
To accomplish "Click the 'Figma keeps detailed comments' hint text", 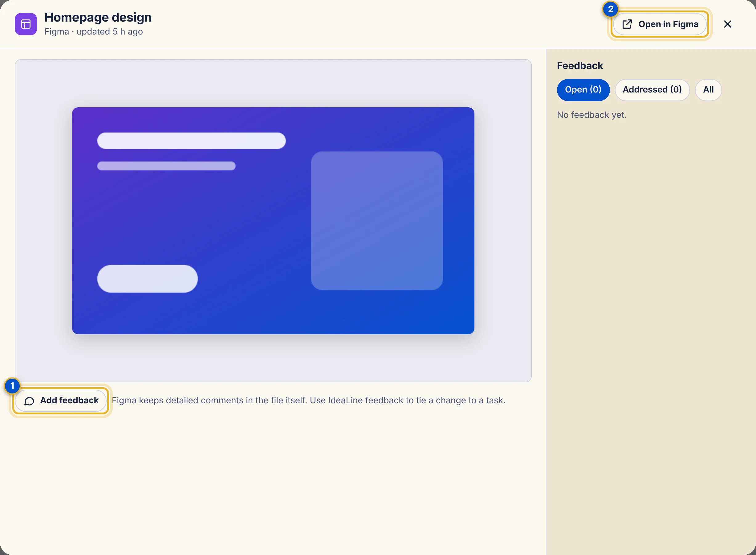I will (x=308, y=401).
